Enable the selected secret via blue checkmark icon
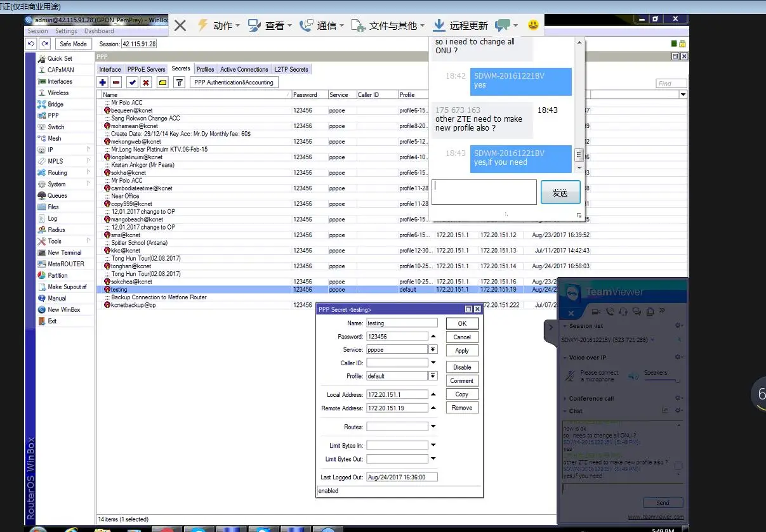766x532 pixels. pos(132,82)
